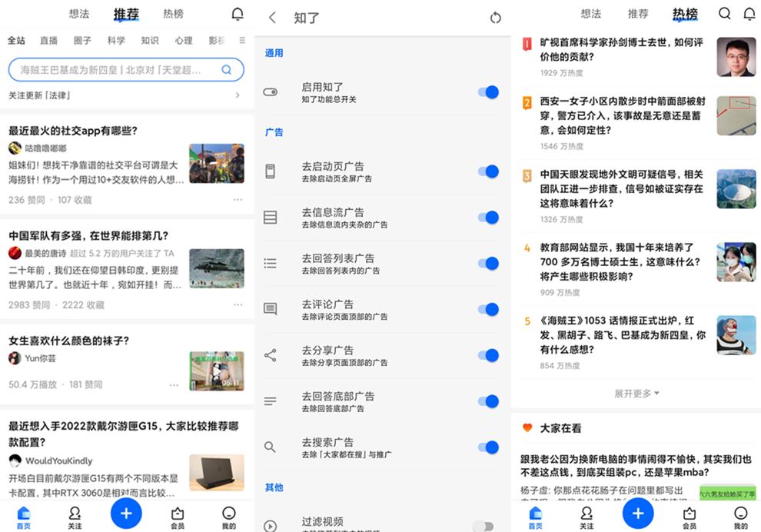Viewport: 761px width, 532px height.
Task: Switch to 关注 in bottom navigation
Action: pyautogui.click(x=587, y=515)
